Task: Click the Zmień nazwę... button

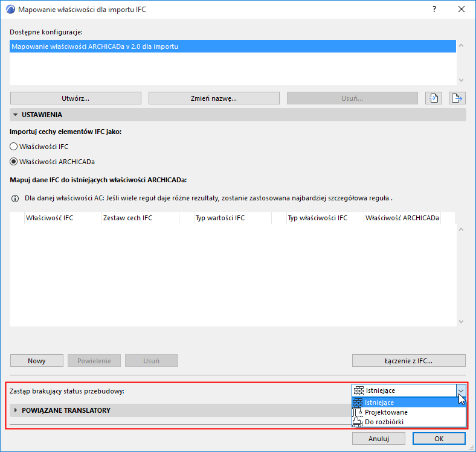Action: click(x=214, y=98)
